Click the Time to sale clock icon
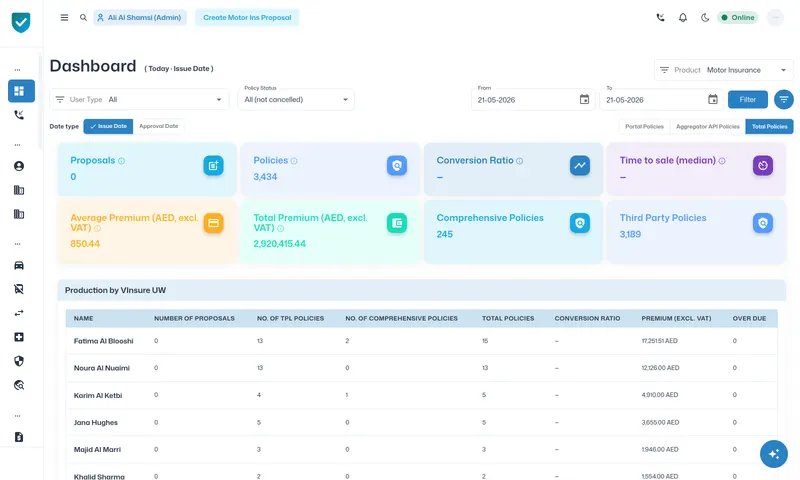800x480 pixels. pyautogui.click(x=763, y=165)
